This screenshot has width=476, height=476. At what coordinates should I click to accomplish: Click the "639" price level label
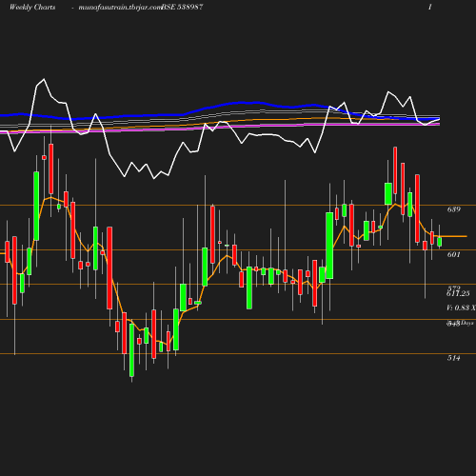453,209
